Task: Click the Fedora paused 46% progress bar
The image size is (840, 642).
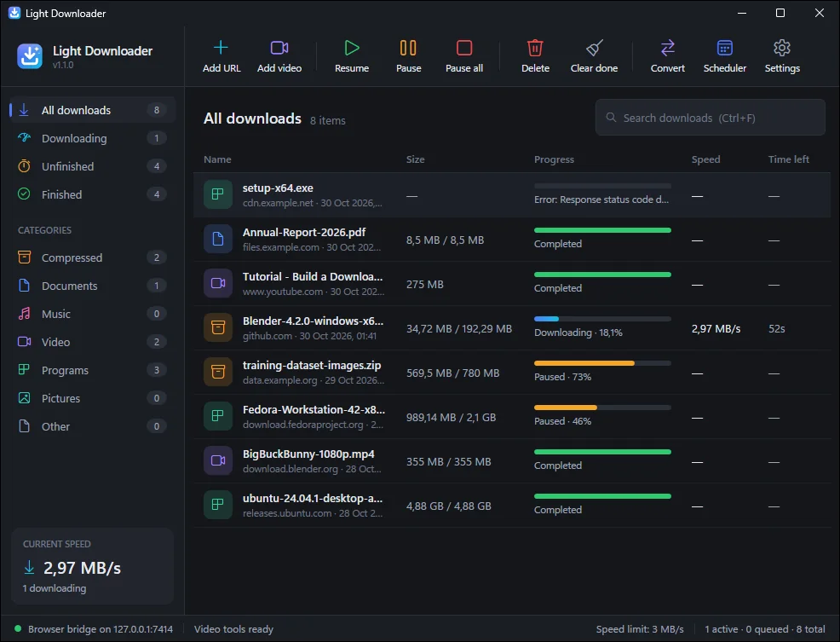Action: pyautogui.click(x=602, y=408)
